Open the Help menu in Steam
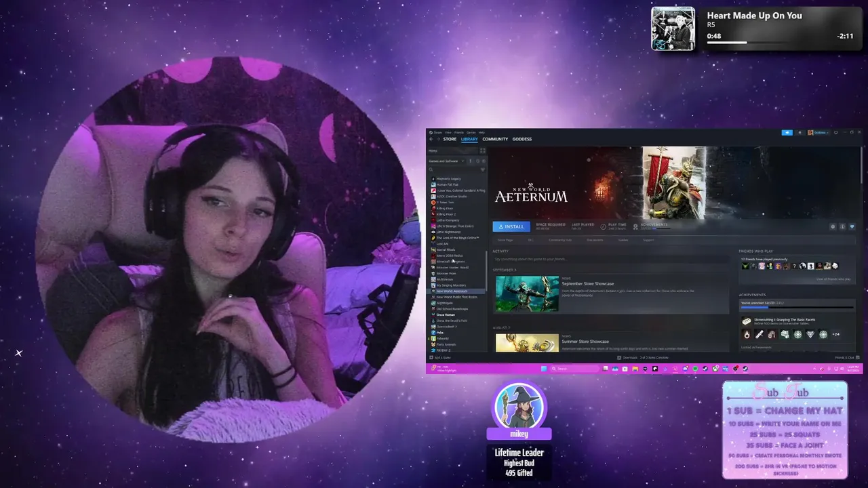The height and width of the screenshot is (488, 868). (x=481, y=132)
